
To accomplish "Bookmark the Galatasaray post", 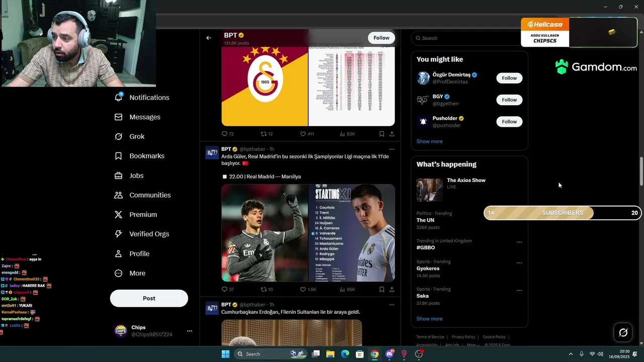I will [381, 134].
